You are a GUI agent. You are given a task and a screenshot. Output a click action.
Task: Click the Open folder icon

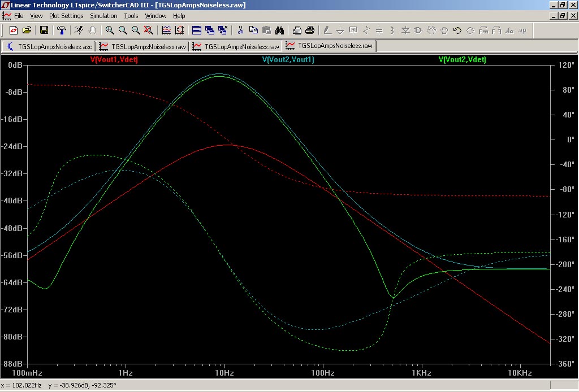tap(27, 31)
